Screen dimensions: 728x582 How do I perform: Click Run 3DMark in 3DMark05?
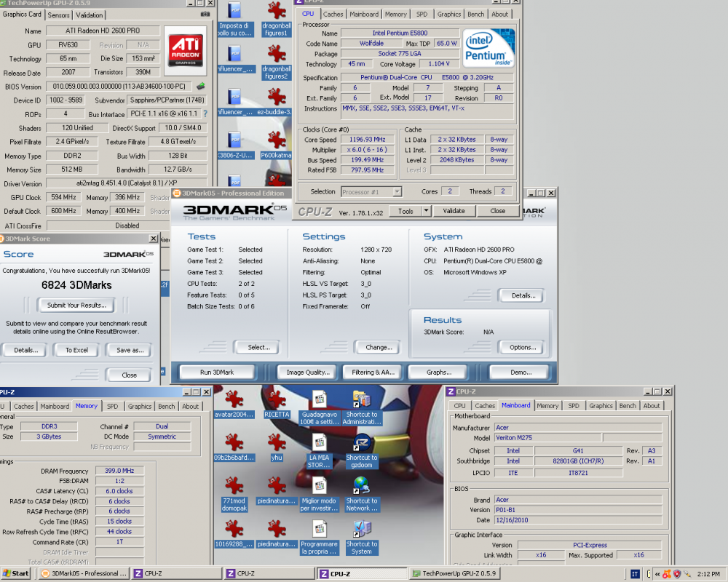[x=218, y=372]
